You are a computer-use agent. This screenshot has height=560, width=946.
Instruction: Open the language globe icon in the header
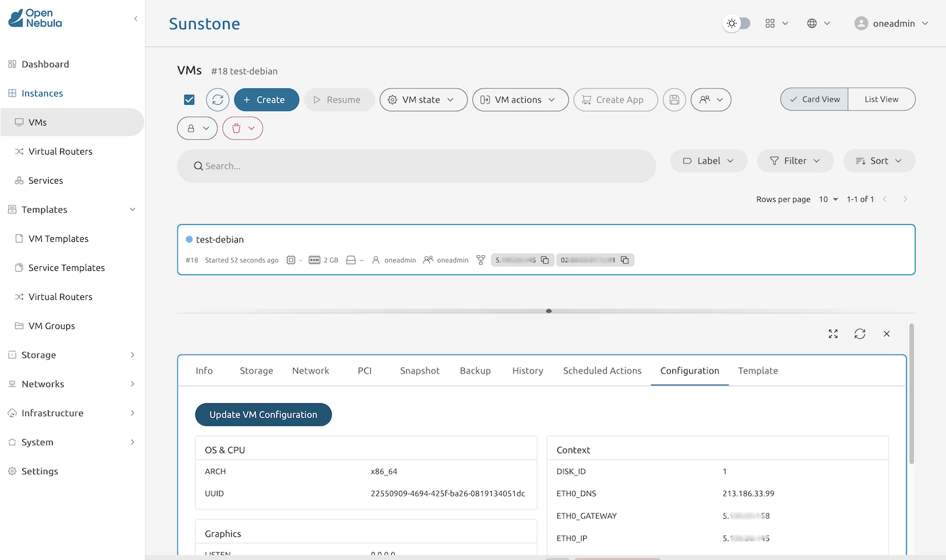click(814, 22)
